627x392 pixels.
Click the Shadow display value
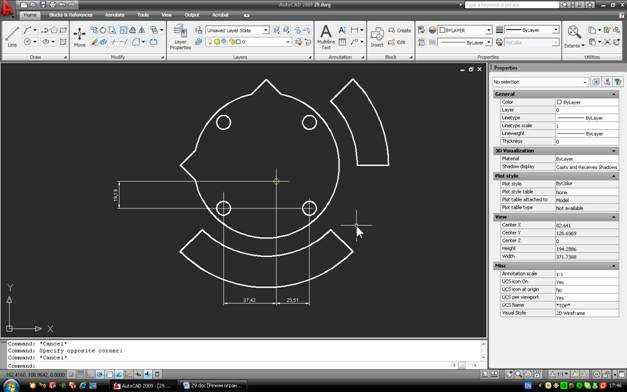(x=587, y=167)
